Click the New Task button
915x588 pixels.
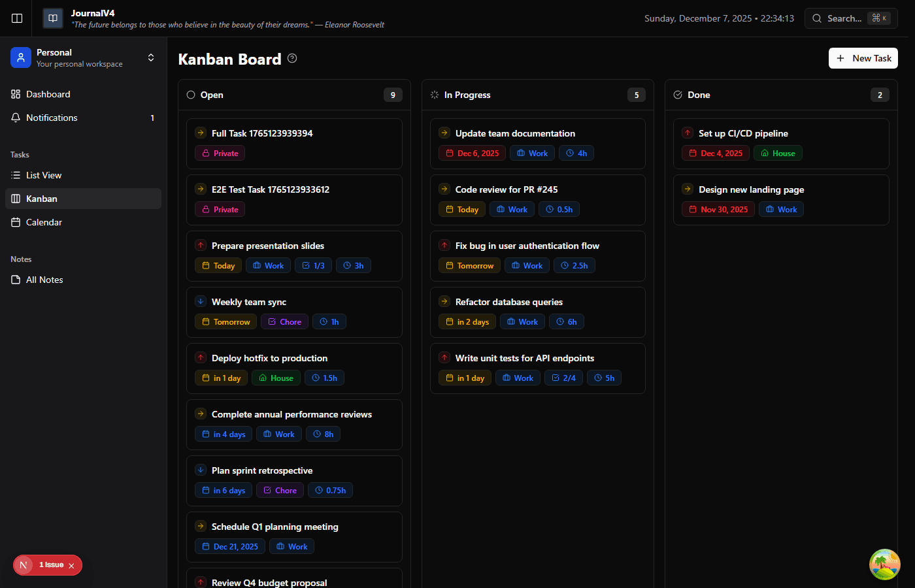click(863, 58)
